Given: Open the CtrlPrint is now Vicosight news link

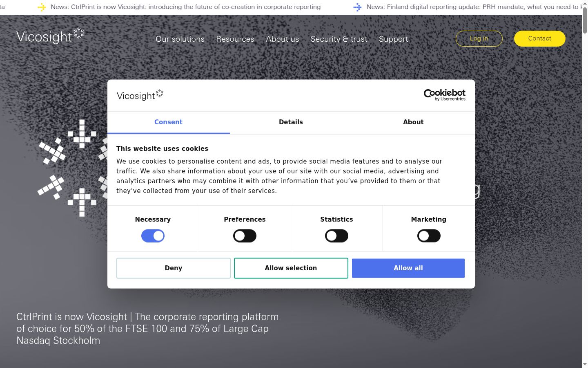Looking at the screenshot, I should coord(185,7).
